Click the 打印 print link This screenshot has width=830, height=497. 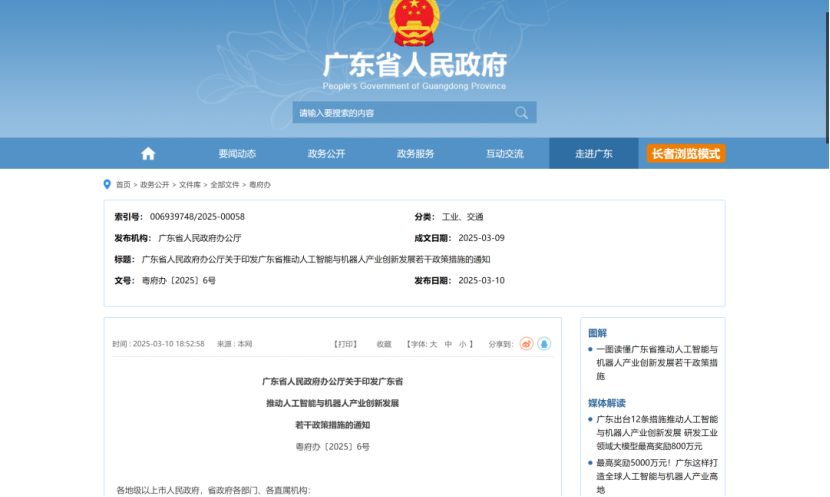(x=346, y=344)
